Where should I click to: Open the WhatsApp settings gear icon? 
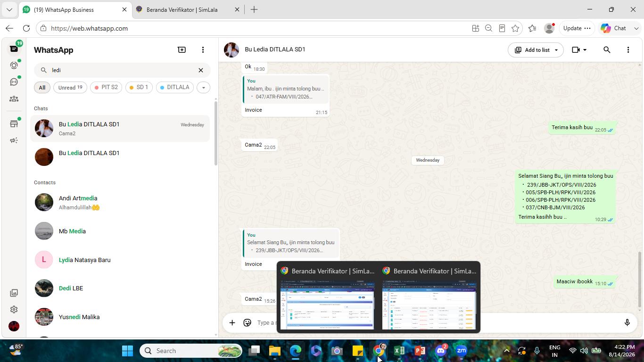[14, 309]
